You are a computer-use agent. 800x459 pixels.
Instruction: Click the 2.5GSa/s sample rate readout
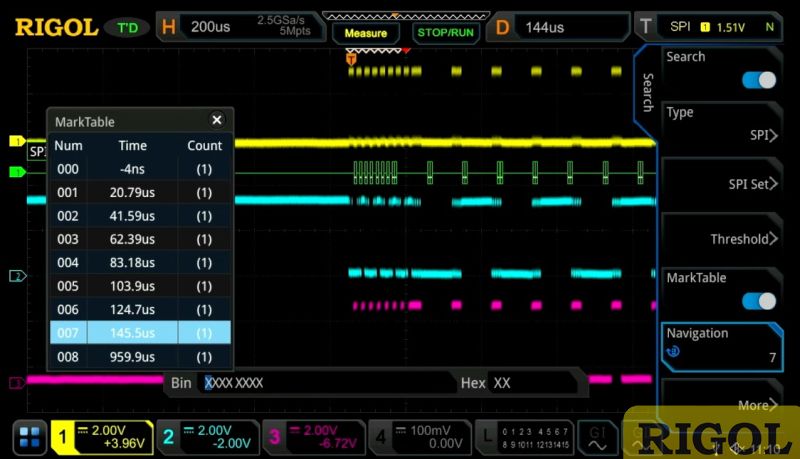point(281,20)
